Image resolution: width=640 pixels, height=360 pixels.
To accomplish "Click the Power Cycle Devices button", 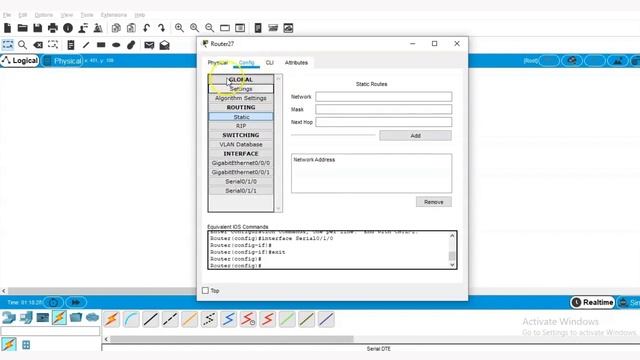I will tap(53, 302).
